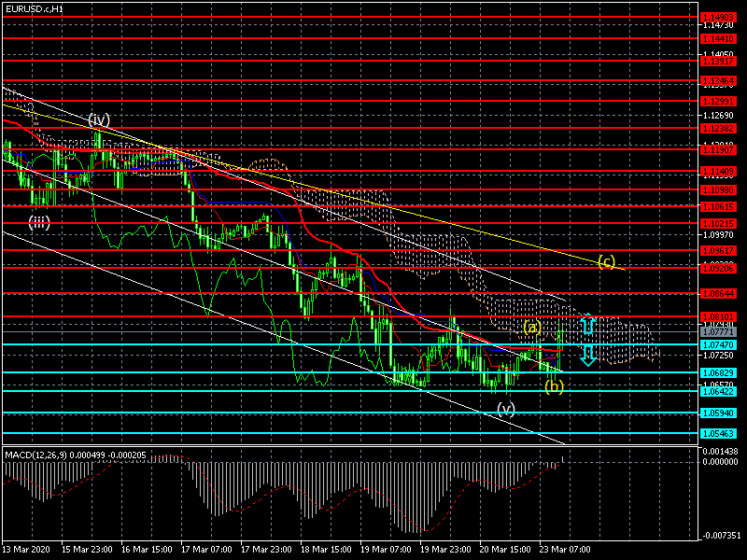Screen dimensions: 747x560
Task: Click the white (iv) wave label
Action: pos(99,119)
